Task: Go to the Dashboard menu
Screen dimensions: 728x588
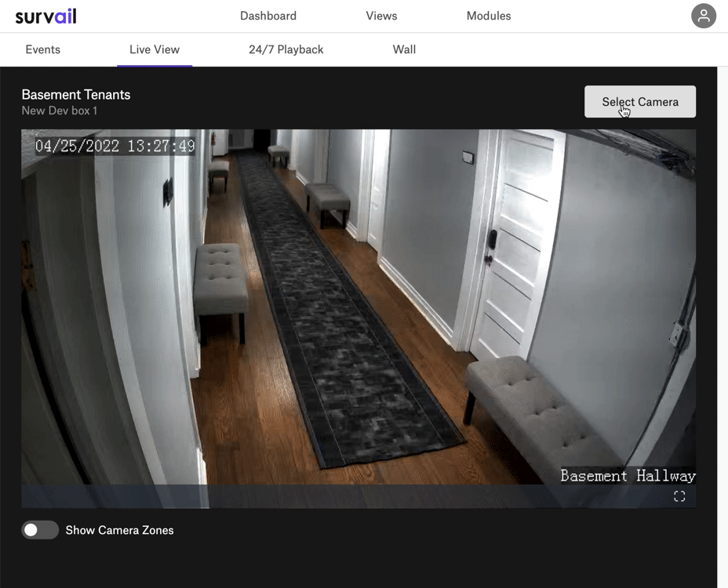Action: [268, 16]
